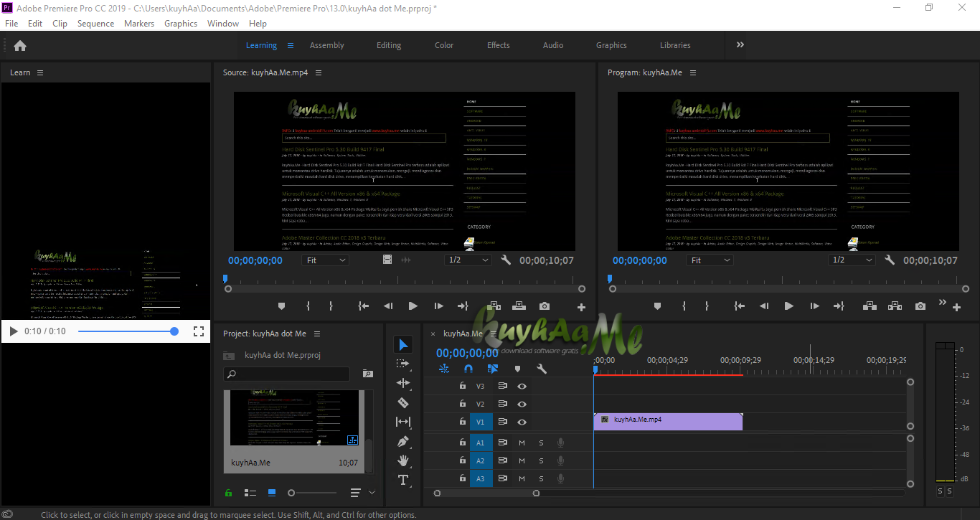Select the Razor tool
The width and height of the screenshot is (980, 520).
403,403
